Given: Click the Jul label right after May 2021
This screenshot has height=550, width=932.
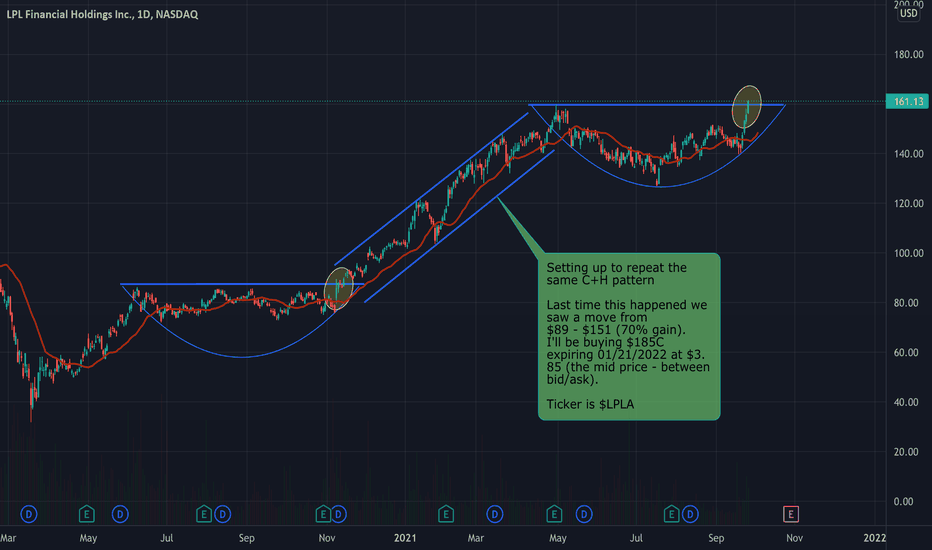Looking at the screenshot, I should tap(636, 538).
